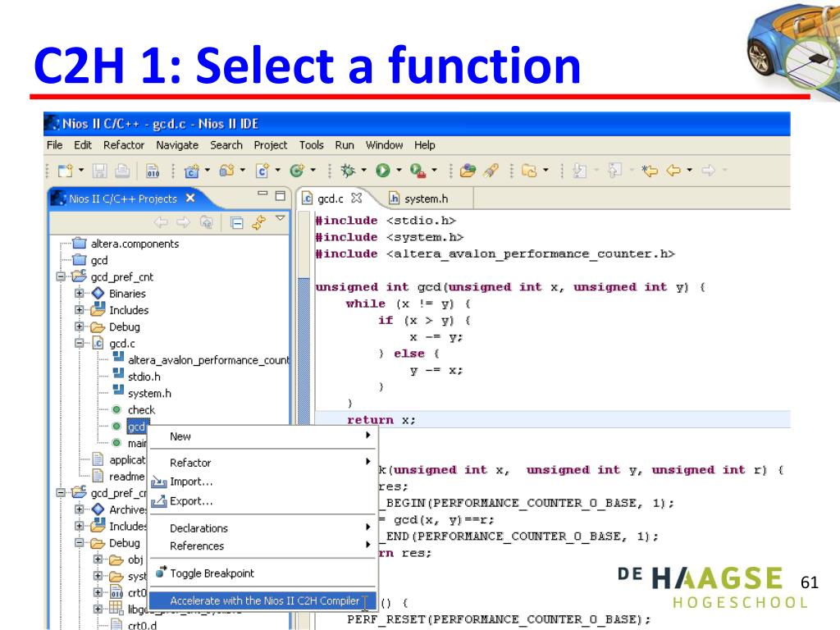This screenshot has height=630, width=840.
Task: Close the gcd.c editor tab
Action: pos(356,199)
